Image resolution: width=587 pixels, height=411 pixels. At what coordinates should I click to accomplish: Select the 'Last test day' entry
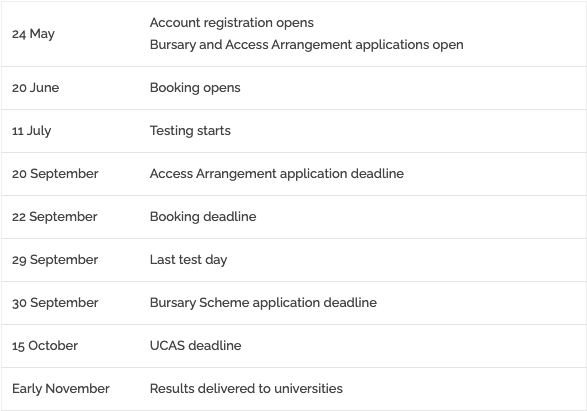[x=188, y=260]
